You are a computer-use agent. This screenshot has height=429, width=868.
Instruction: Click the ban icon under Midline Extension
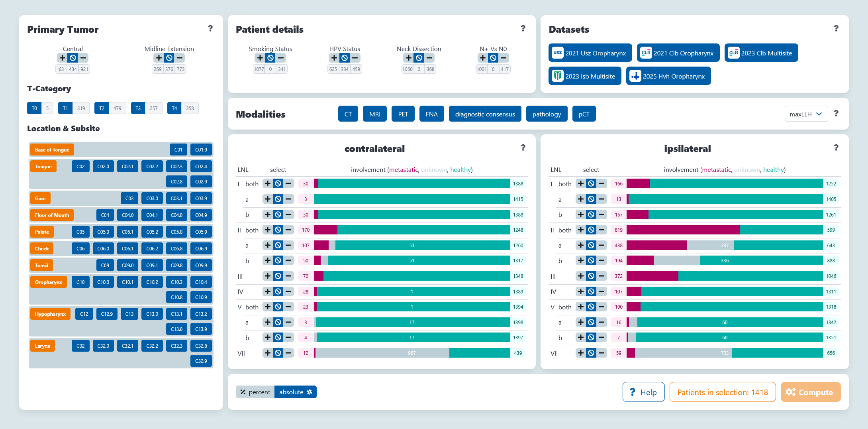[x=169, y=58]
